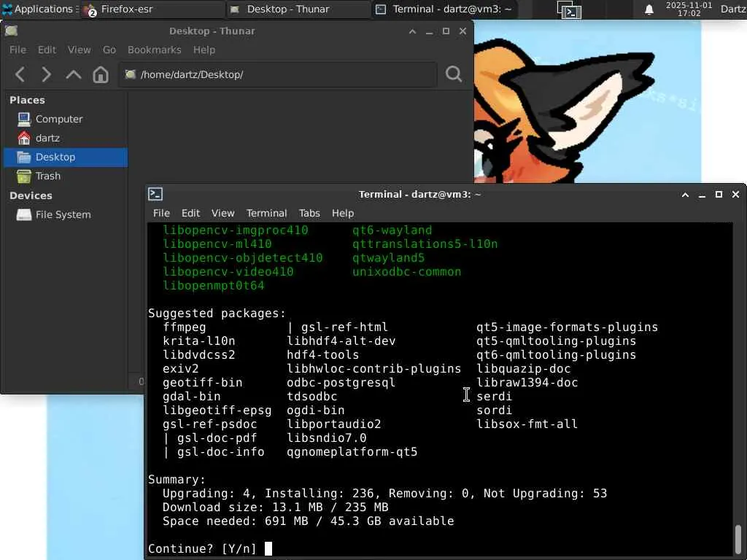Image resolution: width=747 pixels, height=560 pixels.
Task: Click "odbc-postgresql" in terminal output
Action: click(341, 382)
